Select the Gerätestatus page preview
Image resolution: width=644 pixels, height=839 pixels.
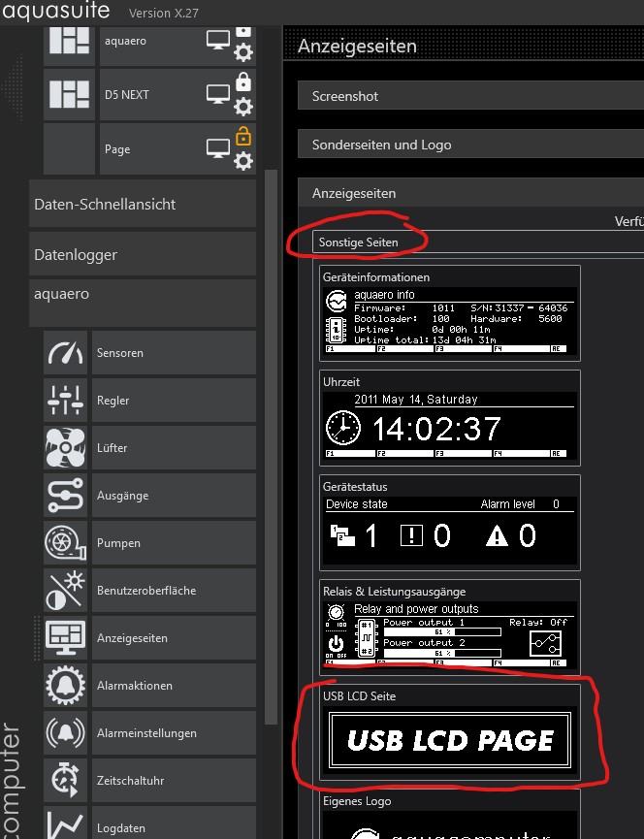[450, 523]
